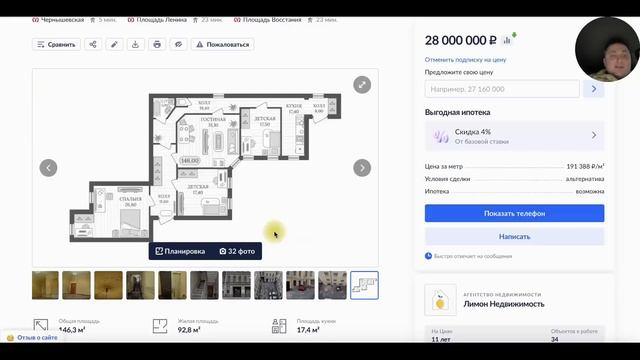The width and height of the screenshot is (640, 360).
Task: Click the pencil note icon
Action: 114,44
